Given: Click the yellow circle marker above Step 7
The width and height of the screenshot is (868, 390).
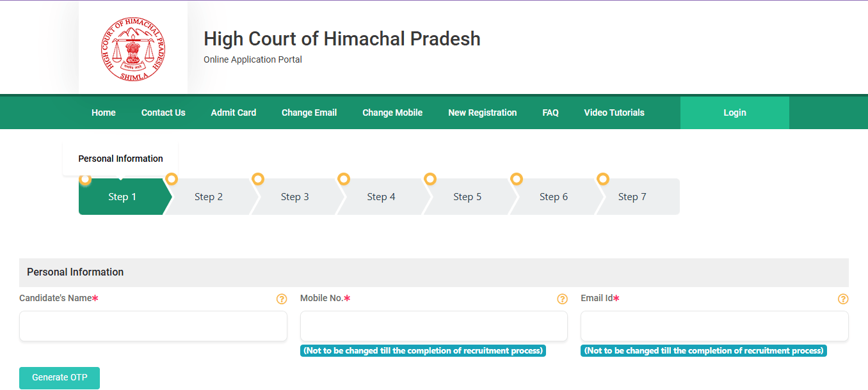Looking at the screenshot, I should click(603, 179).
